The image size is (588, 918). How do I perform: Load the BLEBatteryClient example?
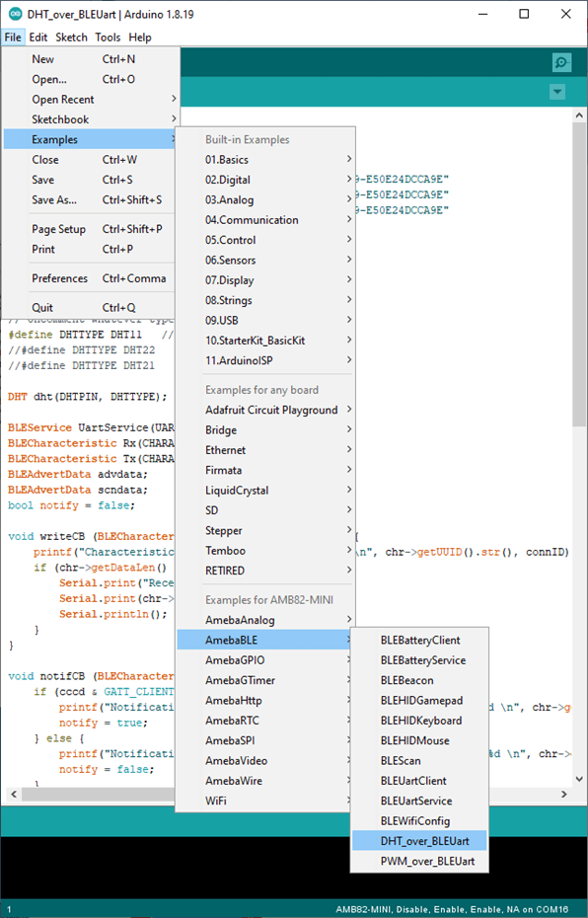[x=419, y=640]
